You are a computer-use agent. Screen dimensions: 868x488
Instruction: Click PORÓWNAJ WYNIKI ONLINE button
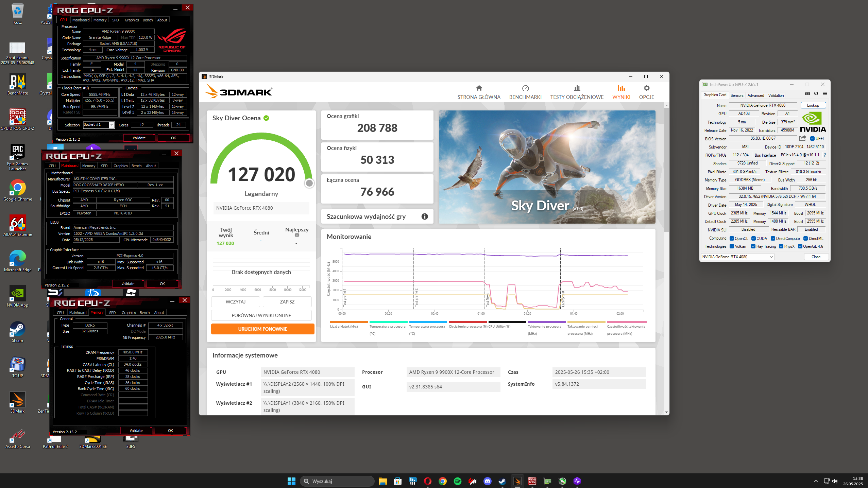261,315
